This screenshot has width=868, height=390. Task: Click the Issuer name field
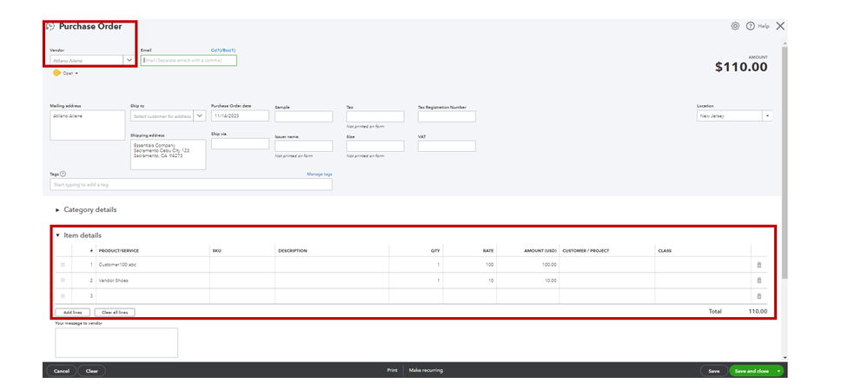pos(303,146)
